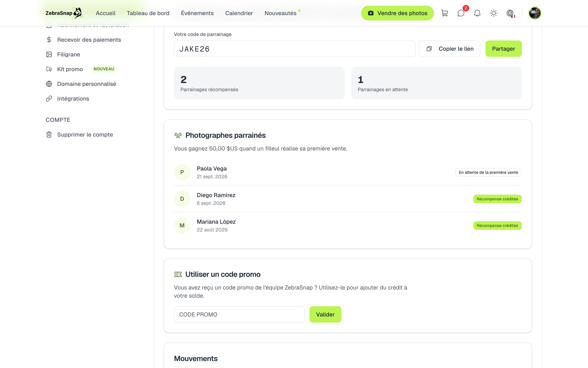The height and width of the screenshot is (368, 588).
Task: Click the ZebraSnap logo
Action: tap(64, 13)
